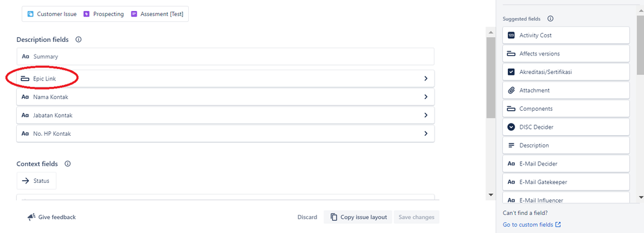Image resolution: width=644 pixels, height=233 pixels.
Task: Click the Discard button
Action: pos(307,217)
